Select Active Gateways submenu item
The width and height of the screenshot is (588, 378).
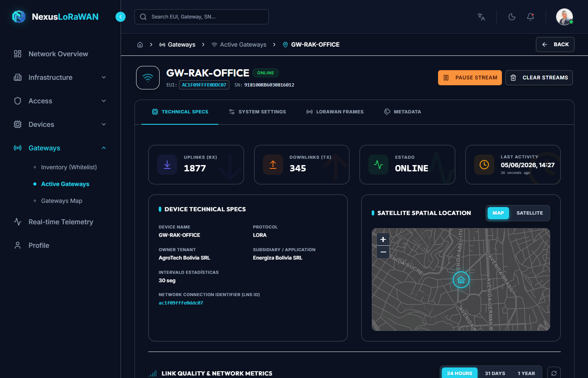point(65,184)
